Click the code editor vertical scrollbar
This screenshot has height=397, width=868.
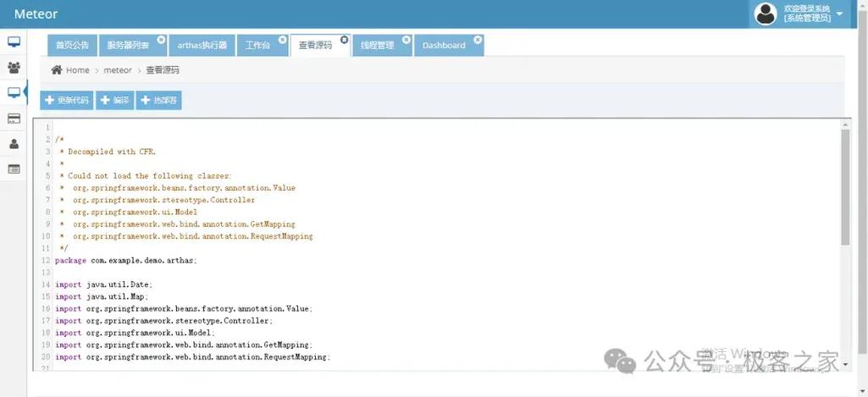[x=845, y=186]
